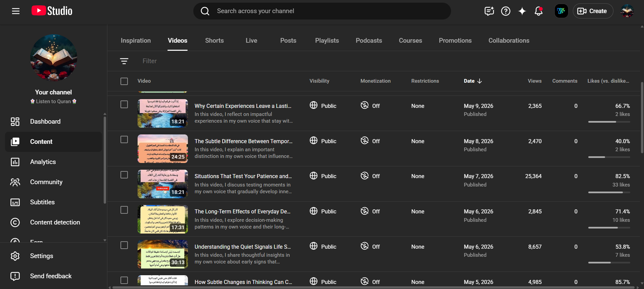This screenshot has width=644, height=289.
Task: Click monetization Off icon for May 8 video
Action: click(x=364, y=140)
